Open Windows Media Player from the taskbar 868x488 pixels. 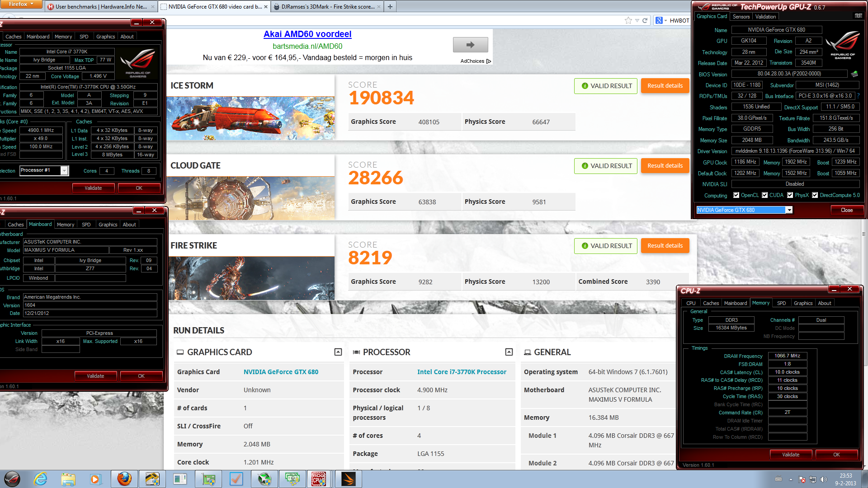tap(95, 479)
